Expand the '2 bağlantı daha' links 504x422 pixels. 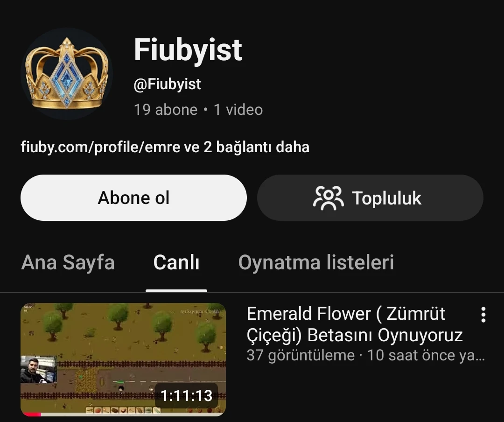pos(256,147)
